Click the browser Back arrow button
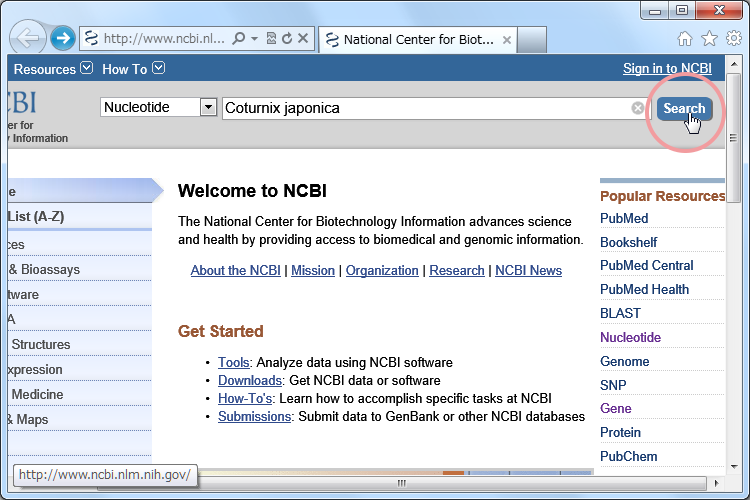The width and height of the screenshot is (750, 500). click(27, 38)
